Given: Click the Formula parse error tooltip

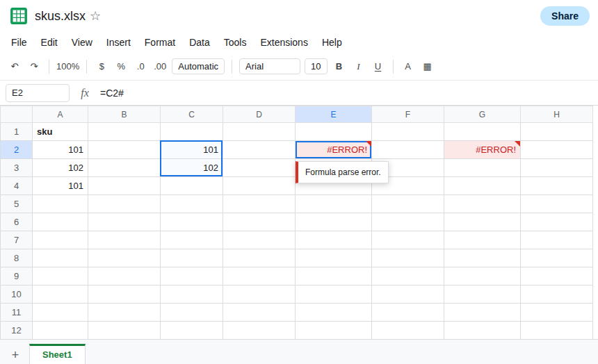Looking at the screenshot, I should (x=342, y=172).
